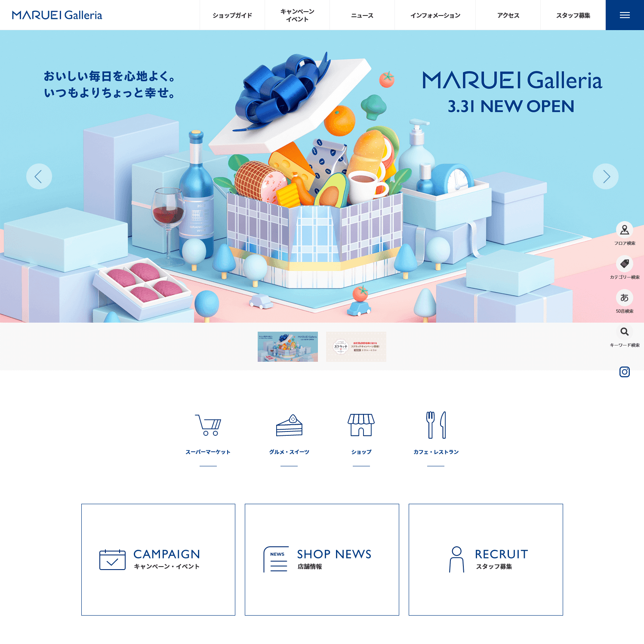
Task: Click the MARUEI Galleria logo
Action: point(57,15)
